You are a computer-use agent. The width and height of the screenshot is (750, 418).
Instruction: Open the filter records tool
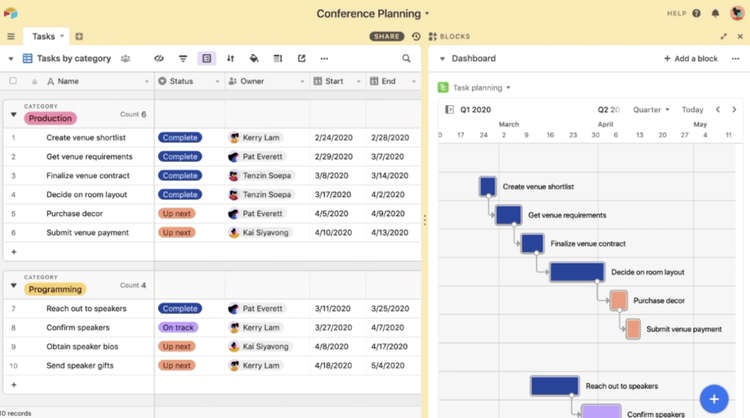[x=183, y=59]
